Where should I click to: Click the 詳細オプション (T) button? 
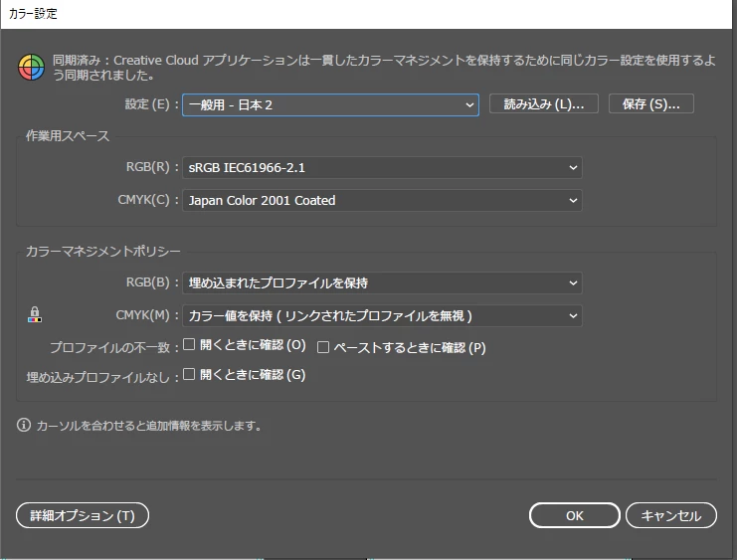coord(83,515)
